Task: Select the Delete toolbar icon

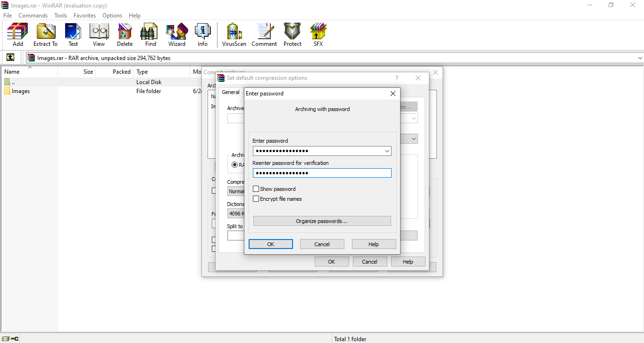Action: [125, 35]
